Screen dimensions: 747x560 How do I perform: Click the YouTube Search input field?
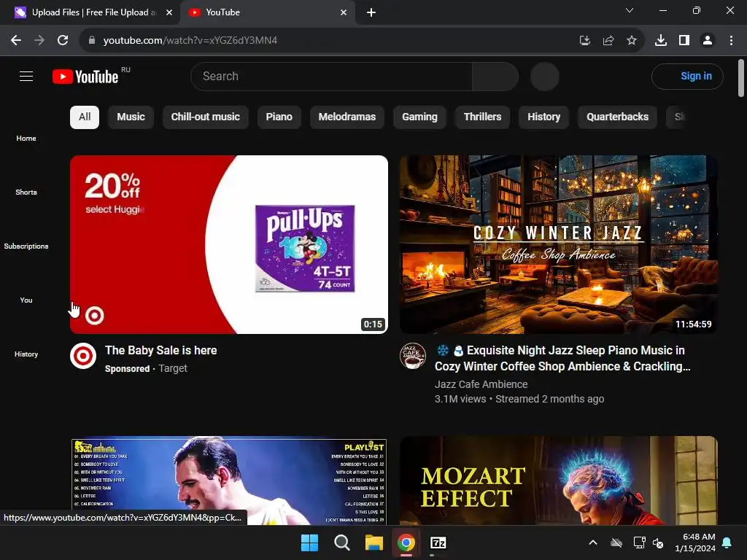[332, 76]
